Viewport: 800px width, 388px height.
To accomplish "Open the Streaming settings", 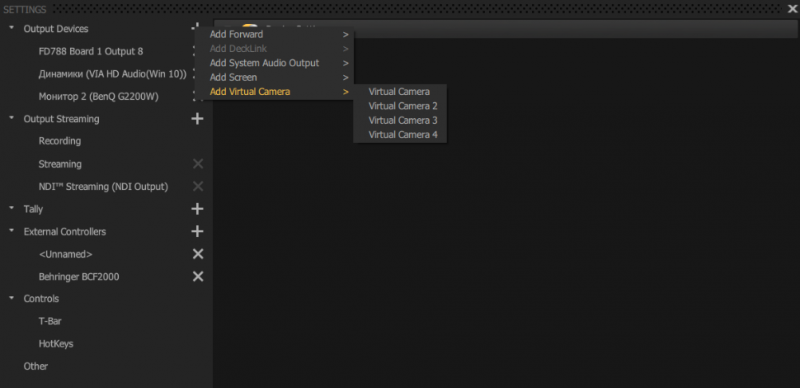I will 60,164.
